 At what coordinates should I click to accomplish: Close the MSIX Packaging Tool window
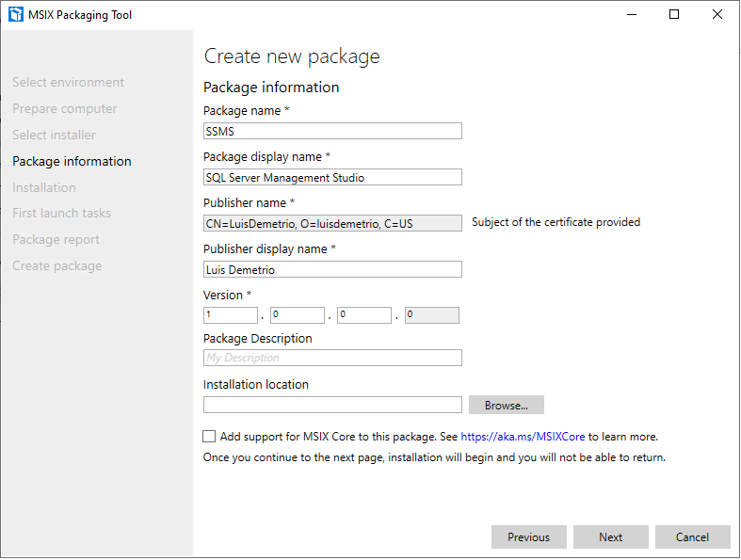click(717, 15)
